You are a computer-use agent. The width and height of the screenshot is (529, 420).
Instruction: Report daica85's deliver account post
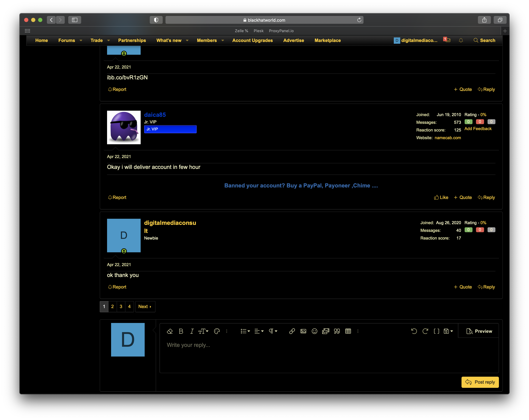[117, 197]
